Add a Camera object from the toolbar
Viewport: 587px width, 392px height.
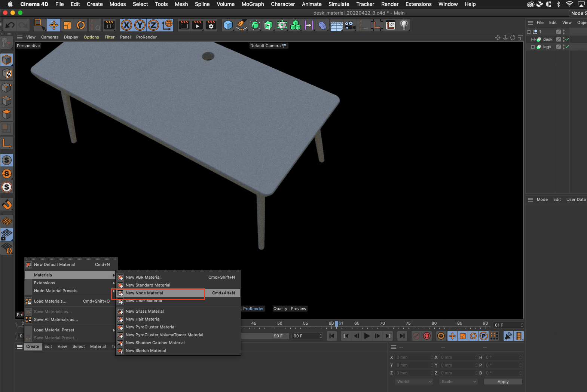click(350, 25)
